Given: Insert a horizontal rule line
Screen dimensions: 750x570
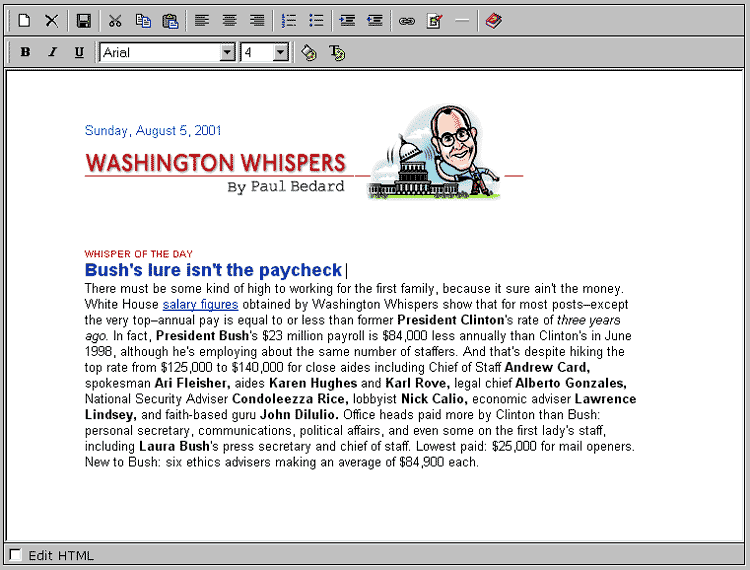Looking at the screenshot, I should (462, 20).
